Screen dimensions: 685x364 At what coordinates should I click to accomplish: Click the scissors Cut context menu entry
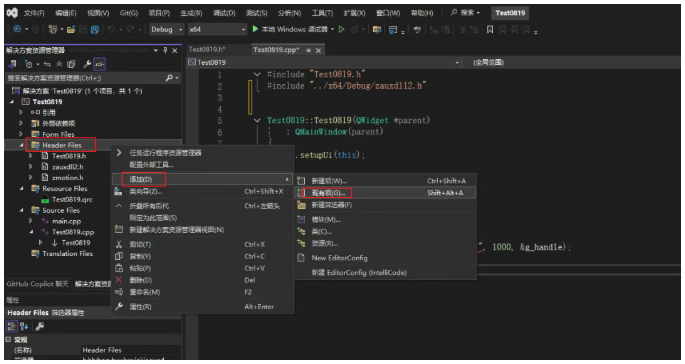point(202,244)
